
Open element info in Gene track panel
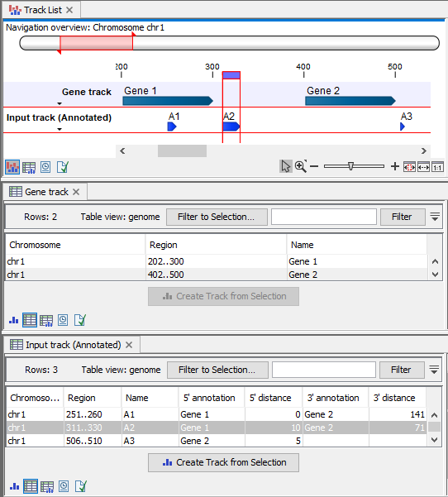(x=80, y=320)
